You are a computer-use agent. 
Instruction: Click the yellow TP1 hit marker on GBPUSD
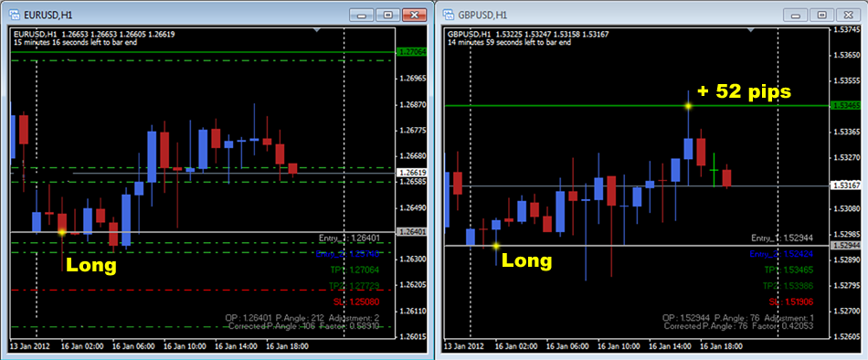click(688, 105)
